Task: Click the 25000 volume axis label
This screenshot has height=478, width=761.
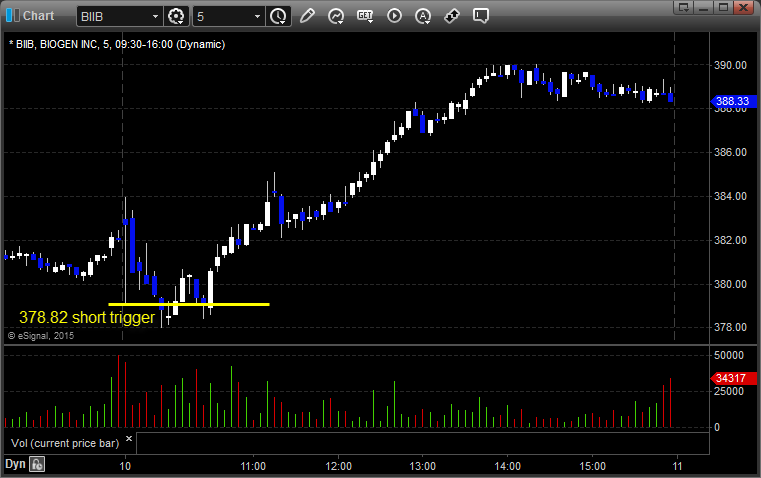Action: [x=728, y=391]
